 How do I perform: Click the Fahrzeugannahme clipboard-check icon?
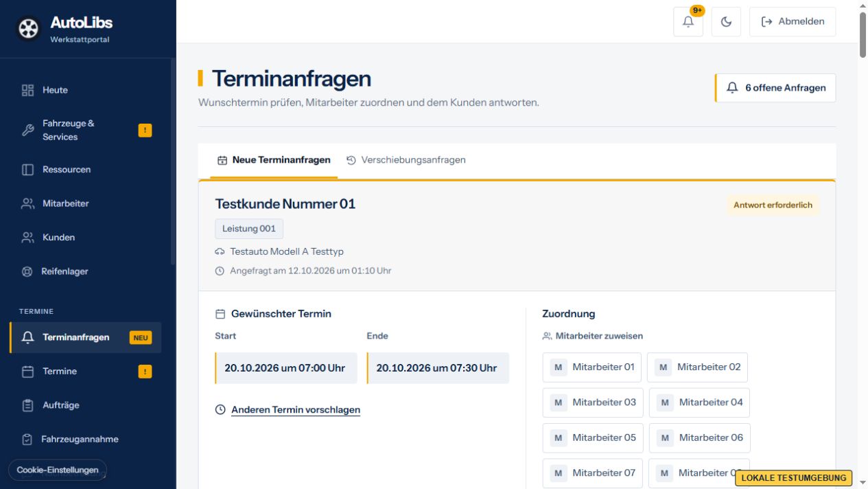[27, 440]
